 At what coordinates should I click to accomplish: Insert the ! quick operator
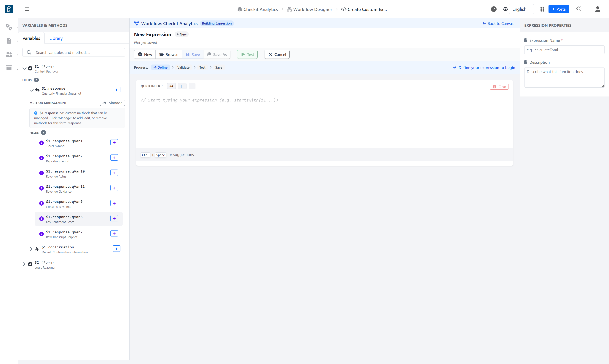pyautogui.click(x=192, y=86)
